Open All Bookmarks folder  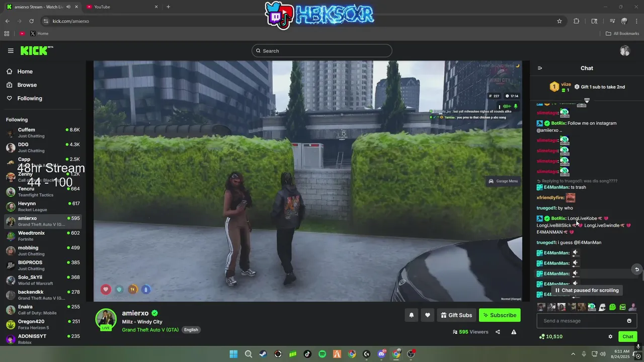[x=622, y=34]
